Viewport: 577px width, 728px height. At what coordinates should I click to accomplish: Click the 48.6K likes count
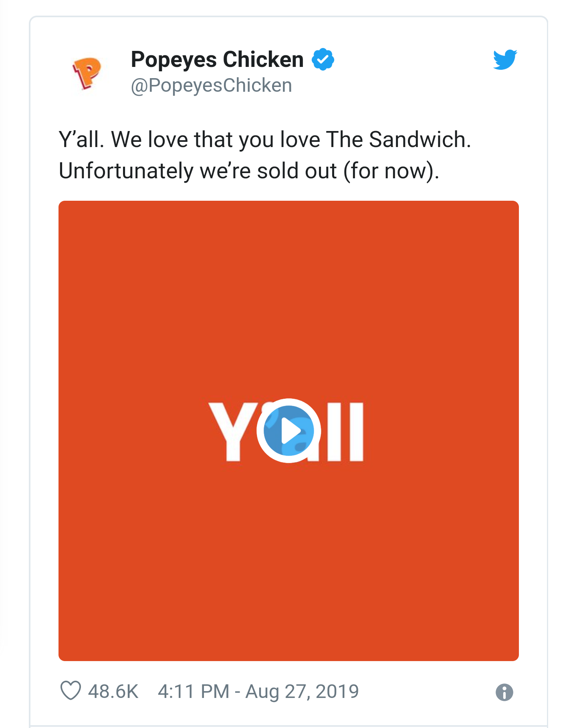pos(113,692)
